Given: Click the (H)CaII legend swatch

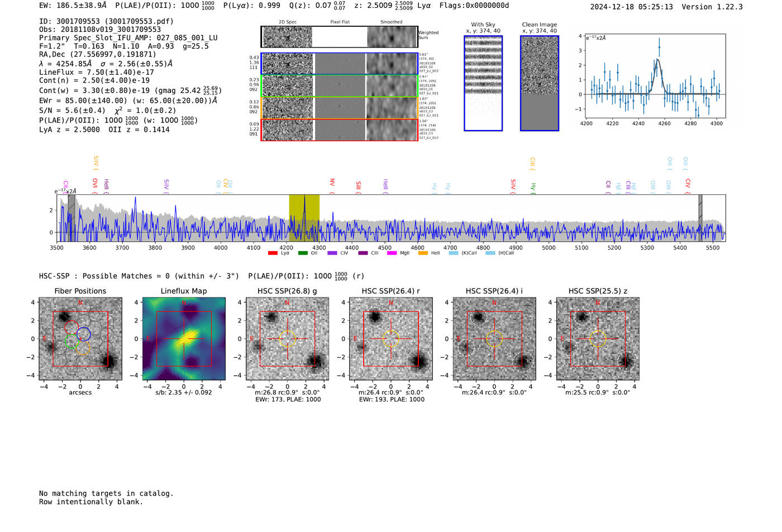Looking at the screenshot, I should click(490, 253).
